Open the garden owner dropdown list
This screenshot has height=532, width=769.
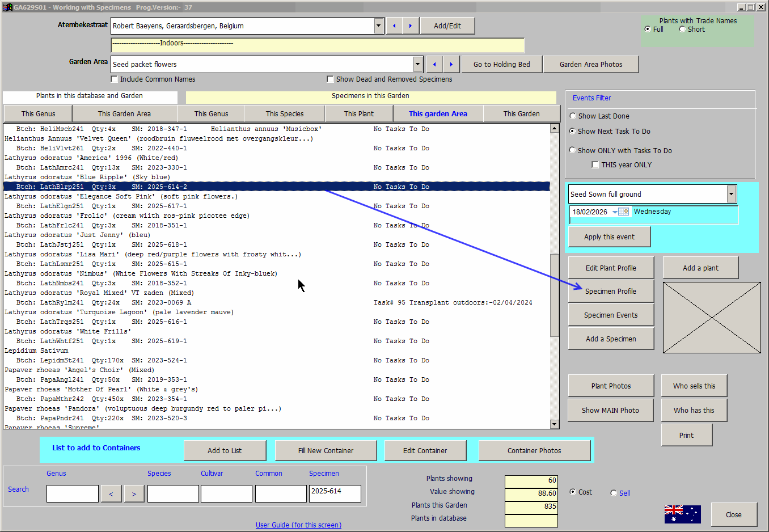[379, 26]
